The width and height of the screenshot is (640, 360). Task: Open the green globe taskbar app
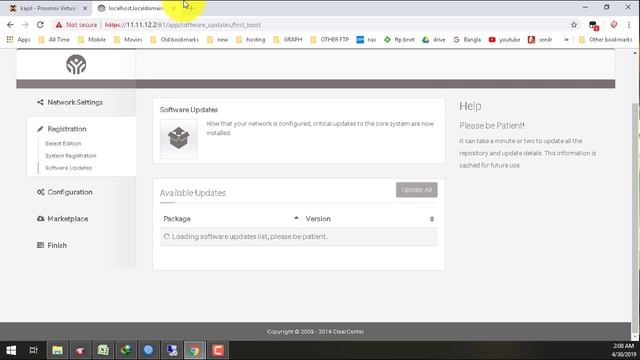pos(126,350)
